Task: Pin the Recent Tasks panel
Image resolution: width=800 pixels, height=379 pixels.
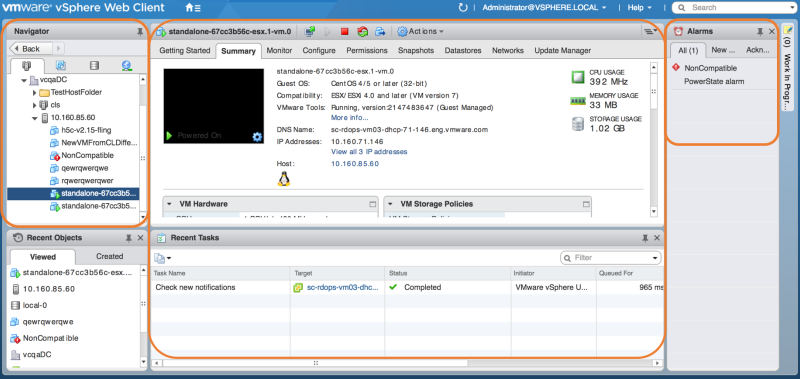Action: 645,238
